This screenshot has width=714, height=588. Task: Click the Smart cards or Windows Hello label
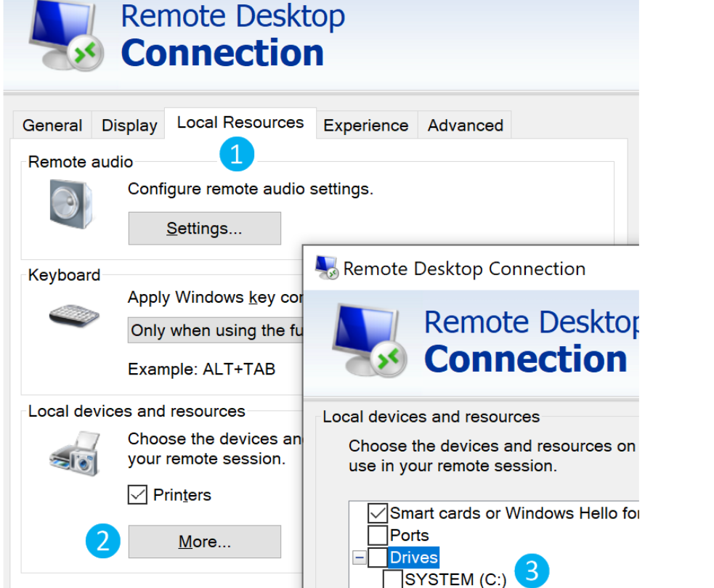514,513
